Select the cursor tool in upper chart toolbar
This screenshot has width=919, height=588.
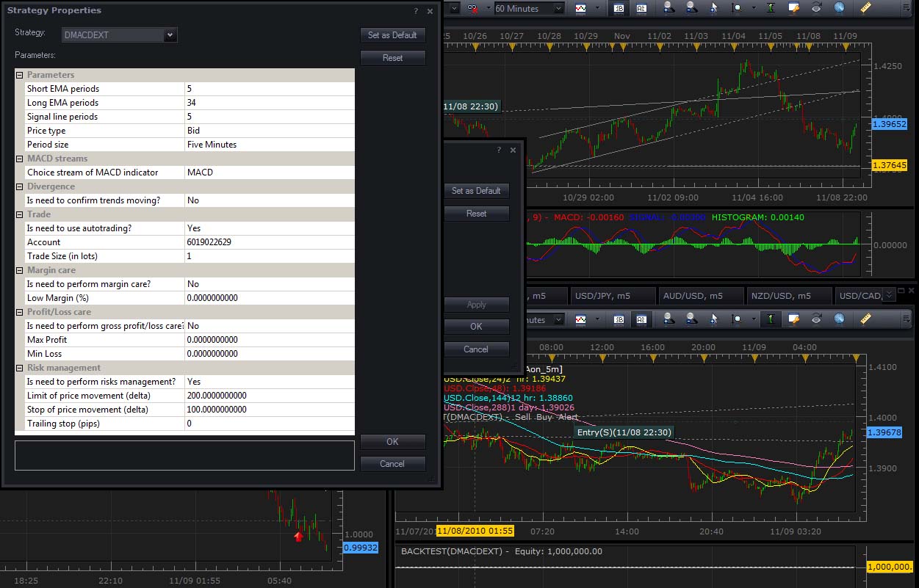click(x=714, y=9)
